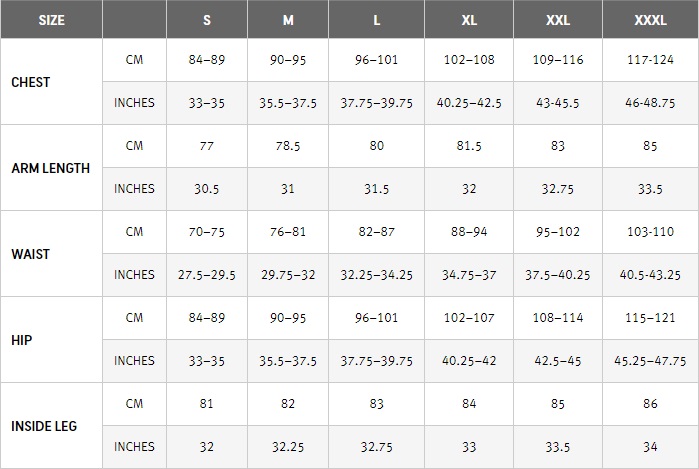
Task: Click the HIP row label
Action: click(x=21, y=340)
